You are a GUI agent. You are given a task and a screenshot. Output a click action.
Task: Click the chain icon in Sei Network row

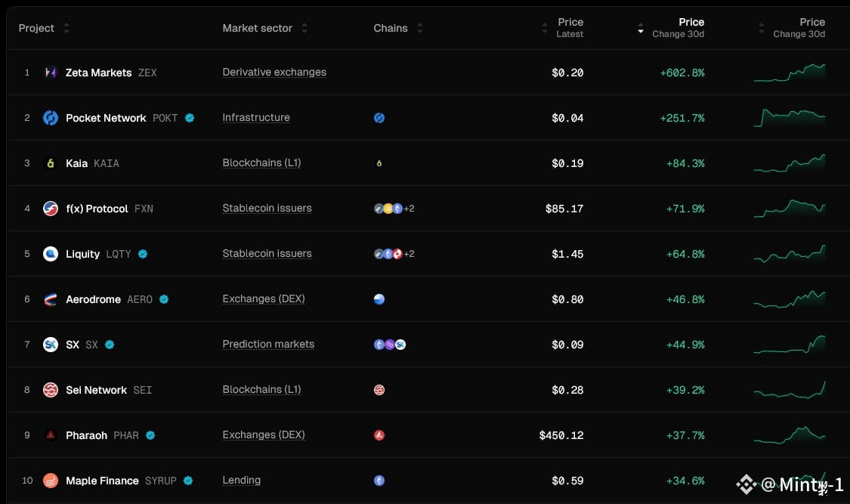click(x=379, y=390)
